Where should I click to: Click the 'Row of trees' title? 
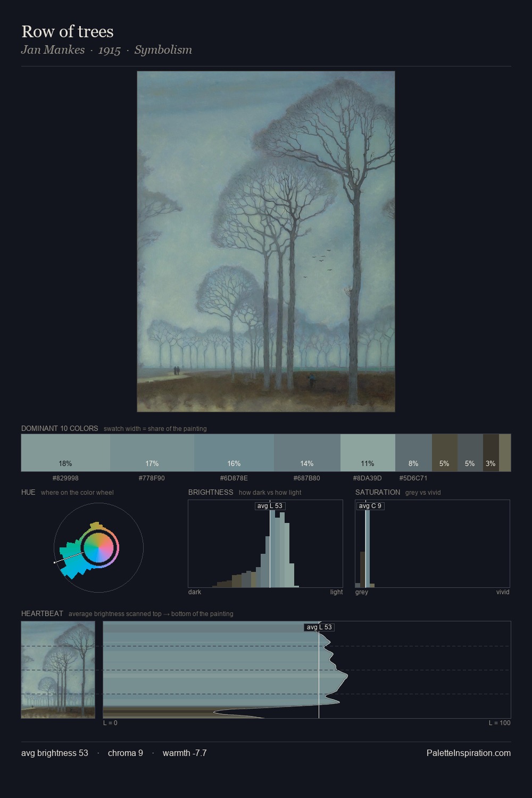68,31
